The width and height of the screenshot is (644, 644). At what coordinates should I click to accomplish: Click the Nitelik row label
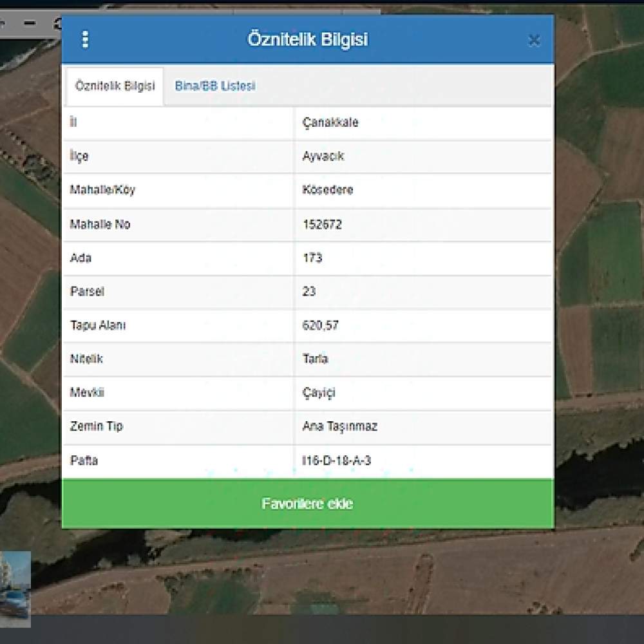[86, 359]
